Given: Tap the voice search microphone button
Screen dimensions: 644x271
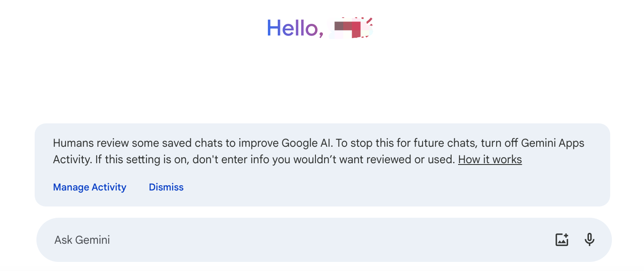Looking at the screenshot, I should (589, 239).
